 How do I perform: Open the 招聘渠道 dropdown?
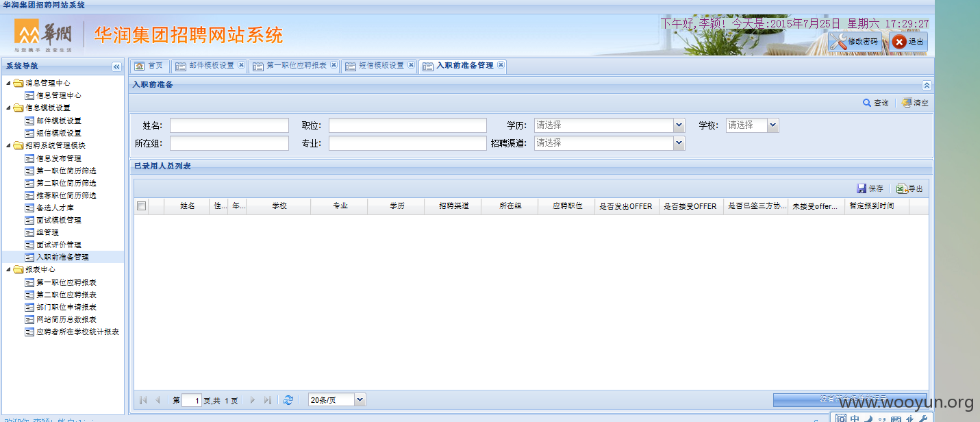pyautogui.click(x=679, y=143)
